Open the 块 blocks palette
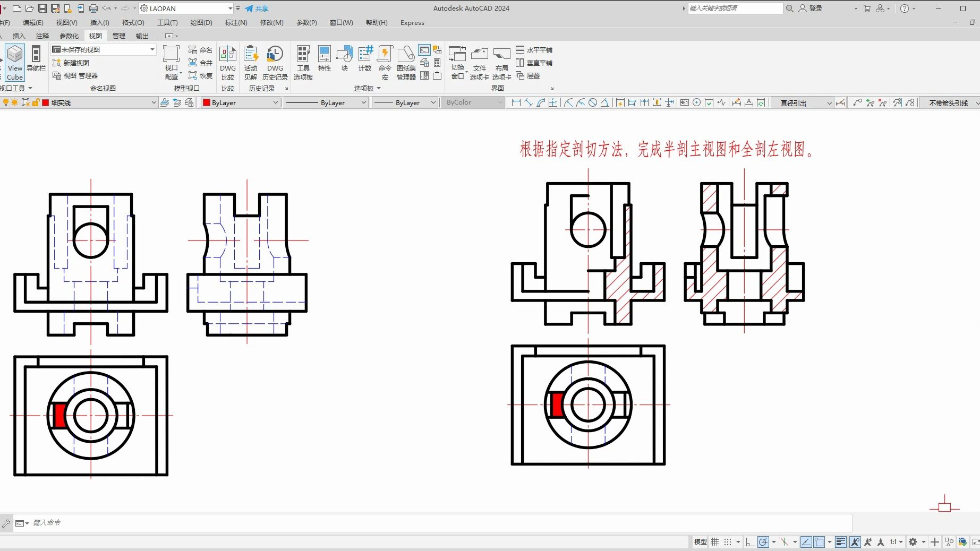 coord(345,58)
